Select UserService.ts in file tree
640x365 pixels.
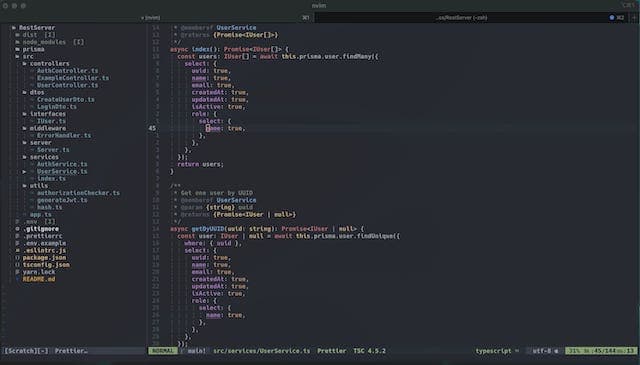(62, 171)
